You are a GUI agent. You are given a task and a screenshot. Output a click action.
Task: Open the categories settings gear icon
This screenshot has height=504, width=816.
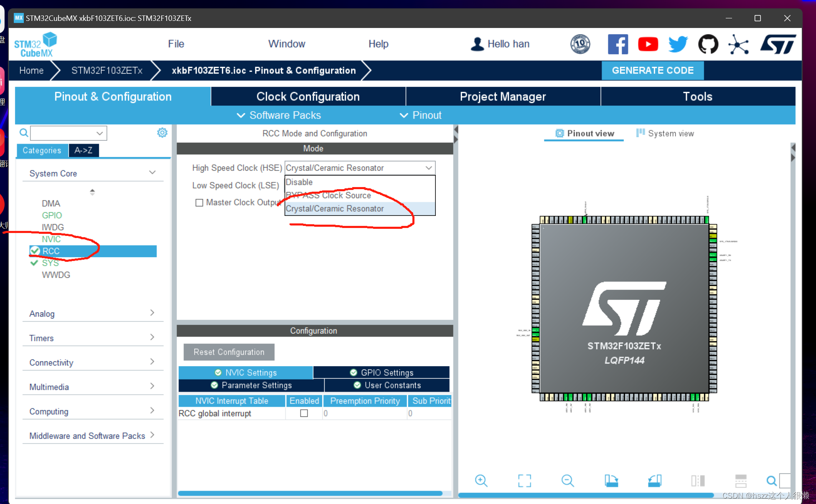coord(162,133)
